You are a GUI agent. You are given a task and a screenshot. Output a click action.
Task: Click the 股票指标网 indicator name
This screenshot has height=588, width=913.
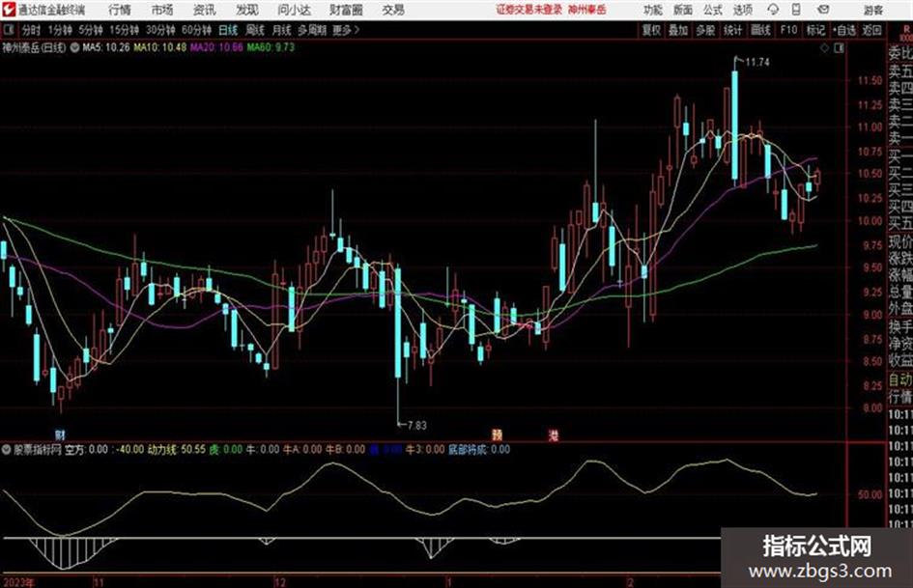coord(38,449)
